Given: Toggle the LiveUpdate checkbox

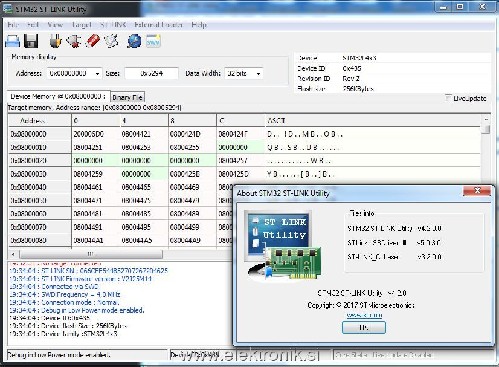Looking at the screenshot, I should click(x=448, y=98).
